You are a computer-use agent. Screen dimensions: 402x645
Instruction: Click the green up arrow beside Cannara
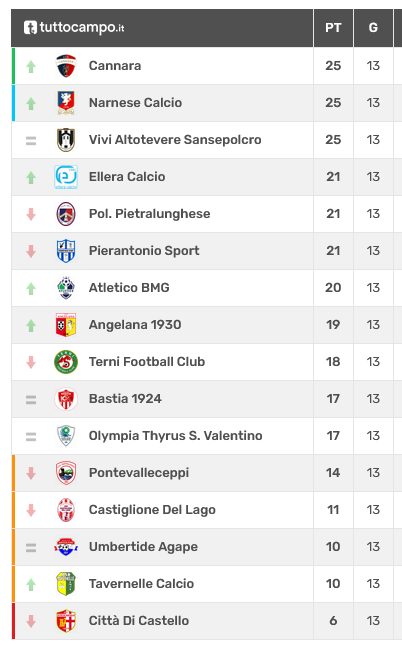pos(31,66)
